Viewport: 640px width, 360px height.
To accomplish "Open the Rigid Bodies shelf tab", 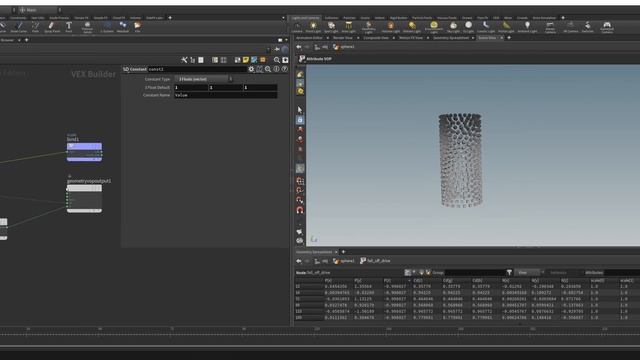I will (398, 18).
